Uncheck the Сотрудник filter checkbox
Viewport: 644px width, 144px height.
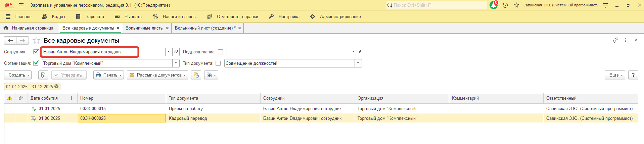[x=36, y=52]
